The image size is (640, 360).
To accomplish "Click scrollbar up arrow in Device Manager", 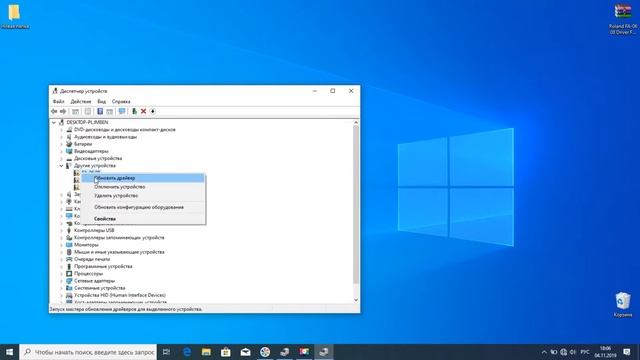I will coord(356,122).
